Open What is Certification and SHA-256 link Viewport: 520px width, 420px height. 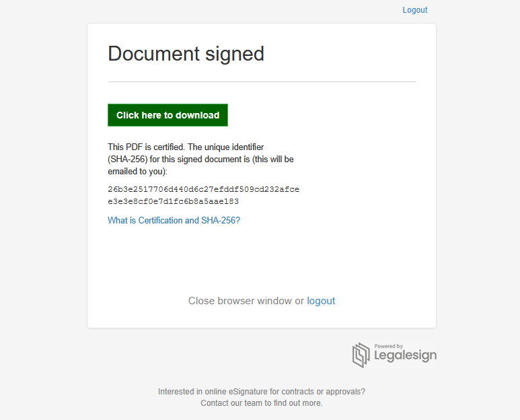[x=174, y=220]
